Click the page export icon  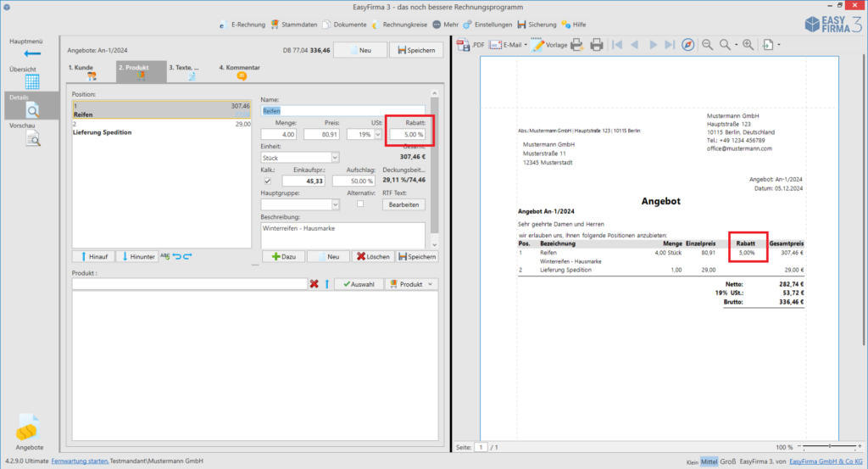point(768,45)
